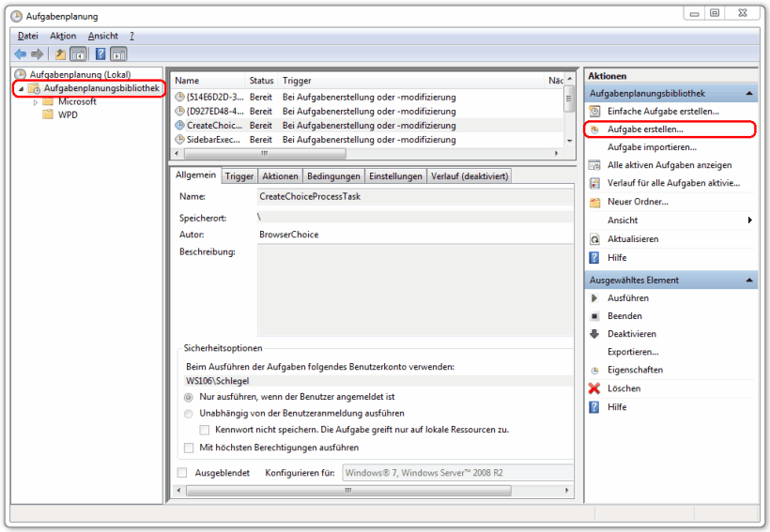The image size is (770, 532).
Task: Click the Alle aktiven Aufgaben anzeigen icon
Action: pyautogui.click(x=594, y=165)
